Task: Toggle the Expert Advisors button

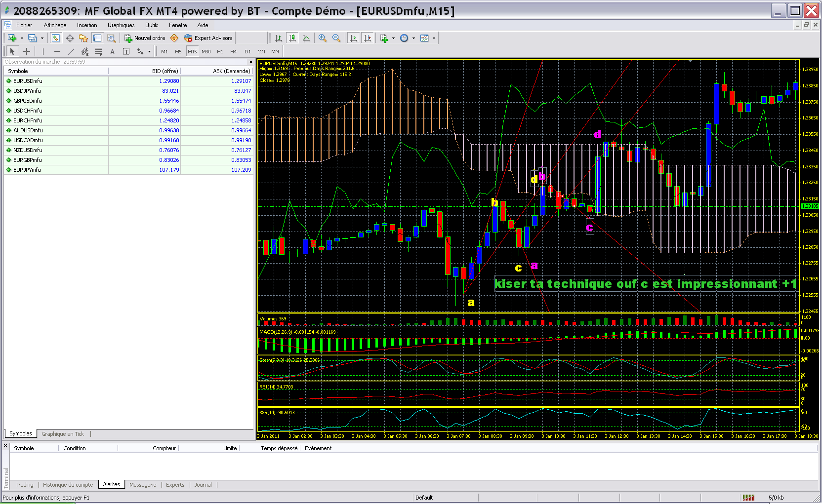Action: [208, 38]
